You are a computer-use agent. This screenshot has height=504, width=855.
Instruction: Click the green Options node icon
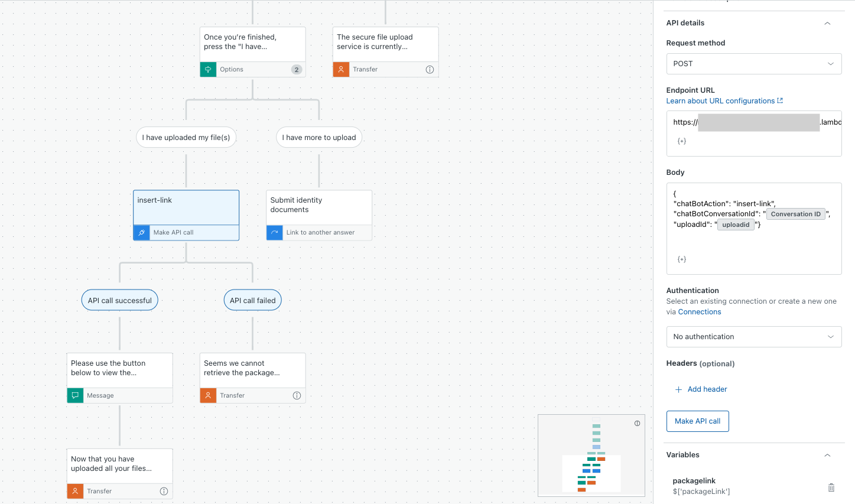208,69
